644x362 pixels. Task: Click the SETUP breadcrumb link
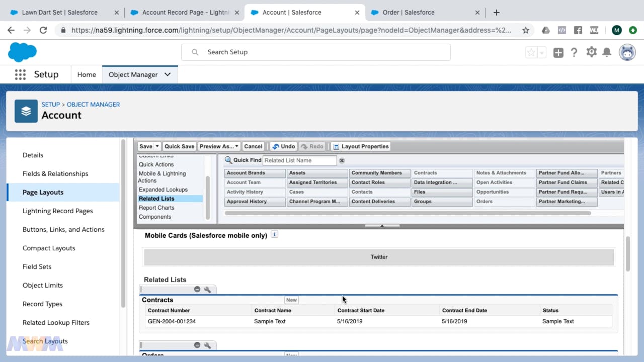50,105
